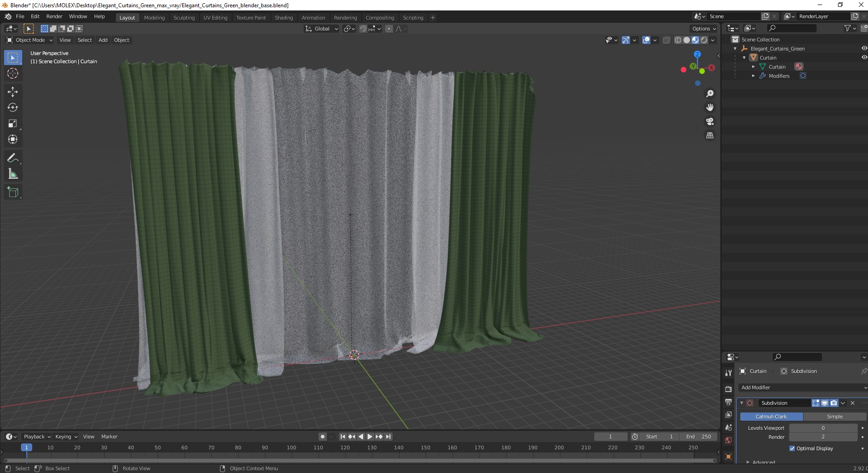Open the File menu
This screenshot has height=473, width=868.
click(x=20, y=16)
